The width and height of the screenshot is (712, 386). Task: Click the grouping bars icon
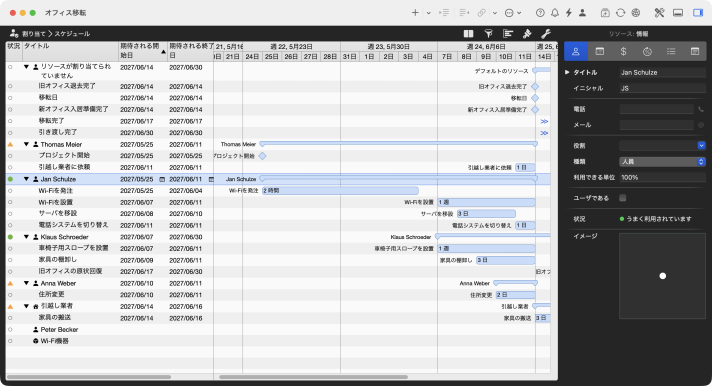(x=508, y=34)
